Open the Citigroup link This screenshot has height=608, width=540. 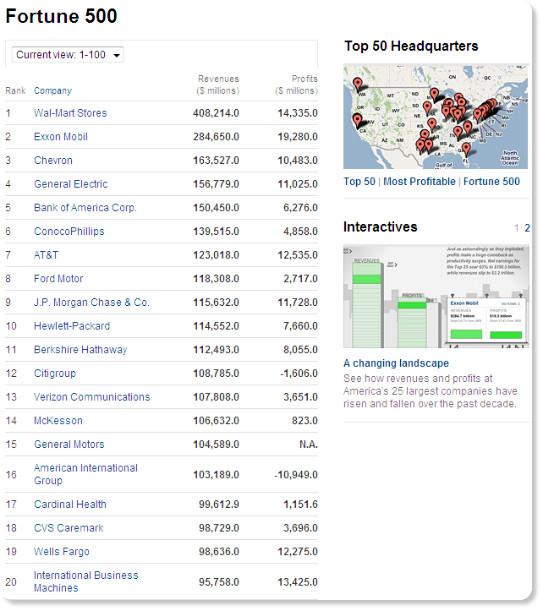coord(55,373)
